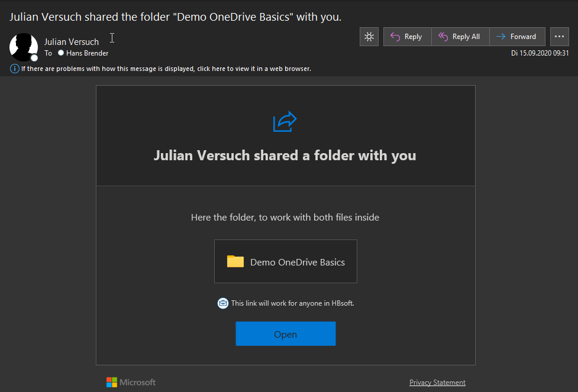Open the view in web browser info bar
578x392 pixels.
point(166,69)
